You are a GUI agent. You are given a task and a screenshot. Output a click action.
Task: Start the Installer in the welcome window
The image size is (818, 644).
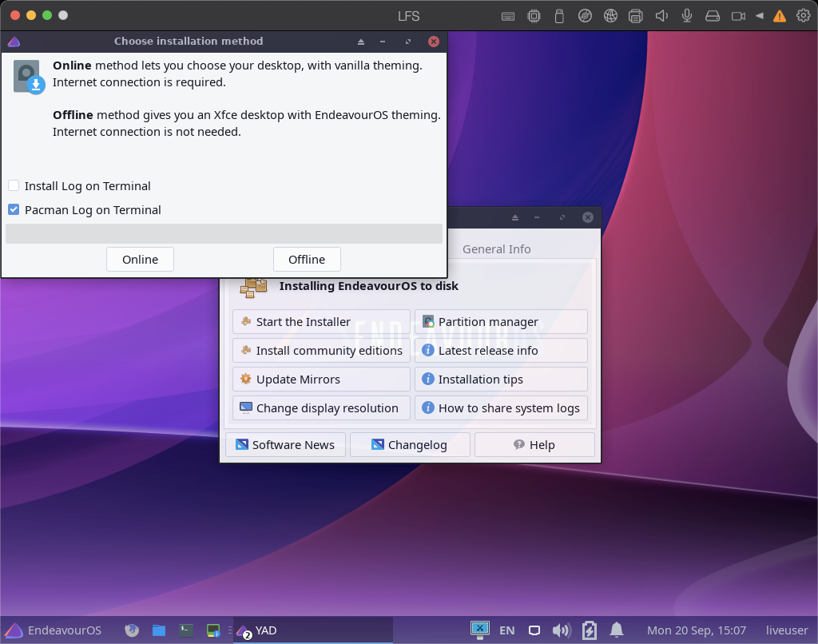321,321
